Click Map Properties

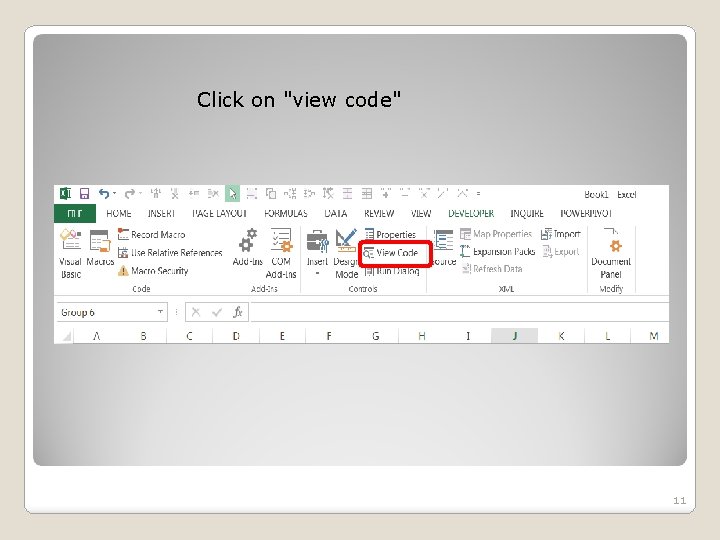tap(496, 234)
